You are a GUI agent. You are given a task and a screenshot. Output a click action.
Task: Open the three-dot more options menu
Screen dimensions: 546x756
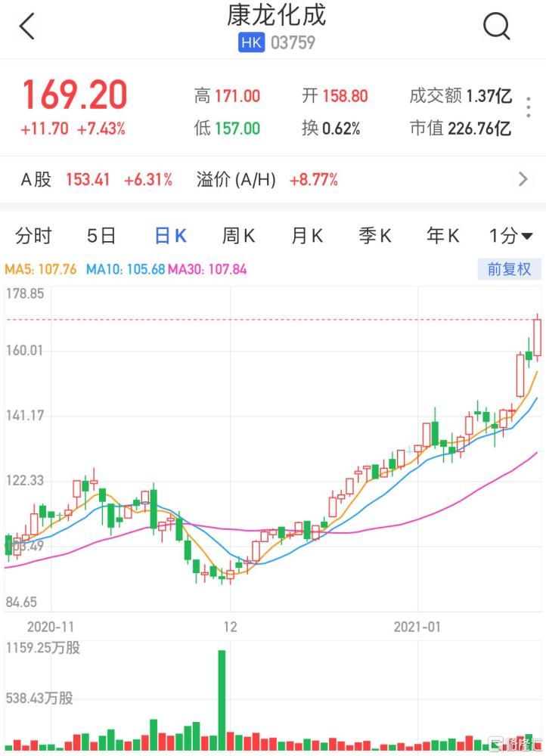(529, 107)
